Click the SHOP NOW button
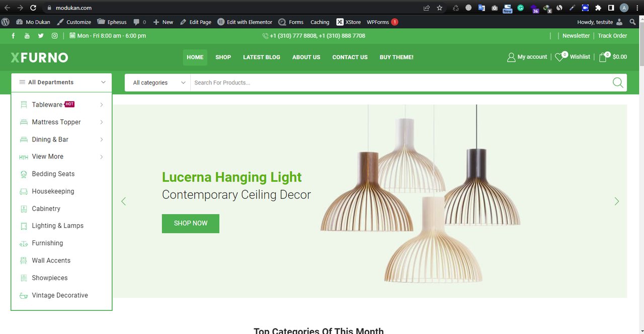 point(191,223)
